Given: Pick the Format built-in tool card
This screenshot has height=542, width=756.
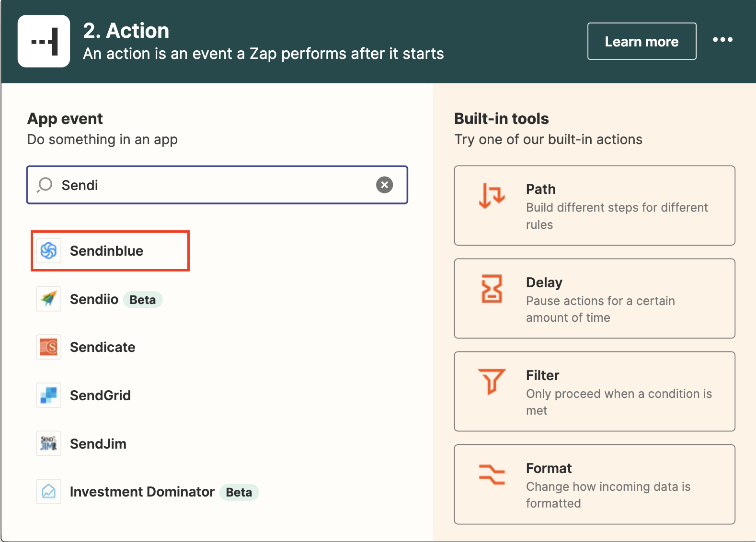Looking at the screenshot, I should pyautogui.click(x=594, y=485).
